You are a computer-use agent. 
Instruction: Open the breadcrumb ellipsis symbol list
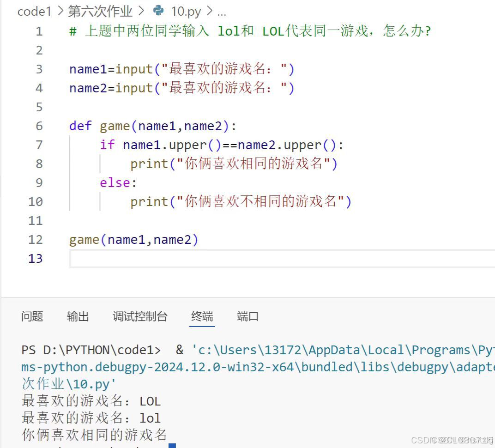[x=222, y=13]
